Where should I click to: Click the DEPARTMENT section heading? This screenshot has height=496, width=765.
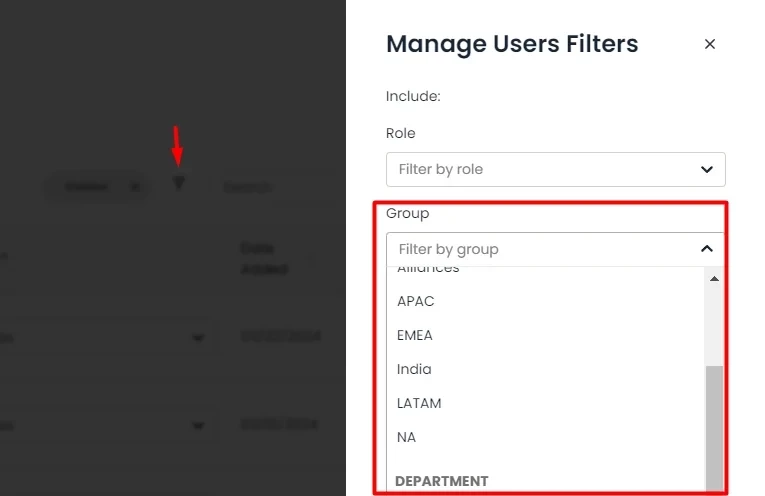coord(442,481)
